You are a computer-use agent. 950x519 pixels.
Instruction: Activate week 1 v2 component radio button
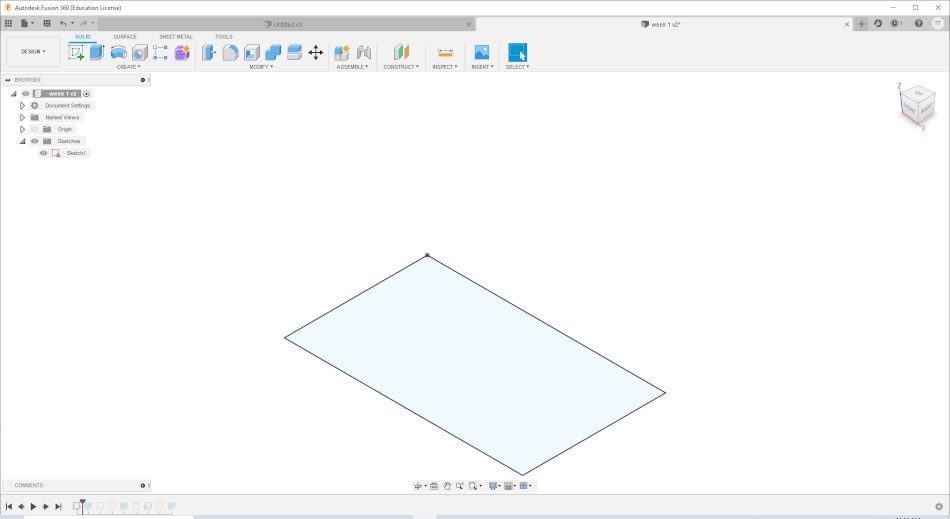86,94
